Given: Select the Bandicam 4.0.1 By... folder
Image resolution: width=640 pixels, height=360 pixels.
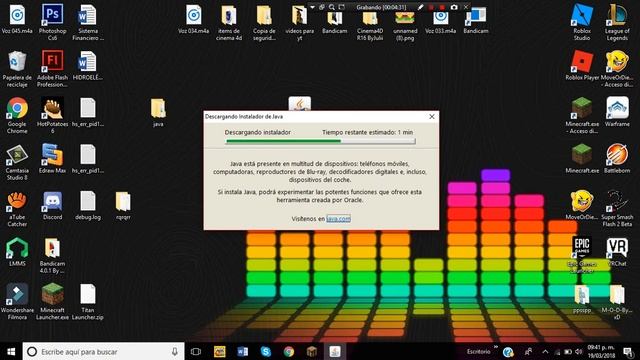Looking at the screenshot, I should [x=52, y=255].
